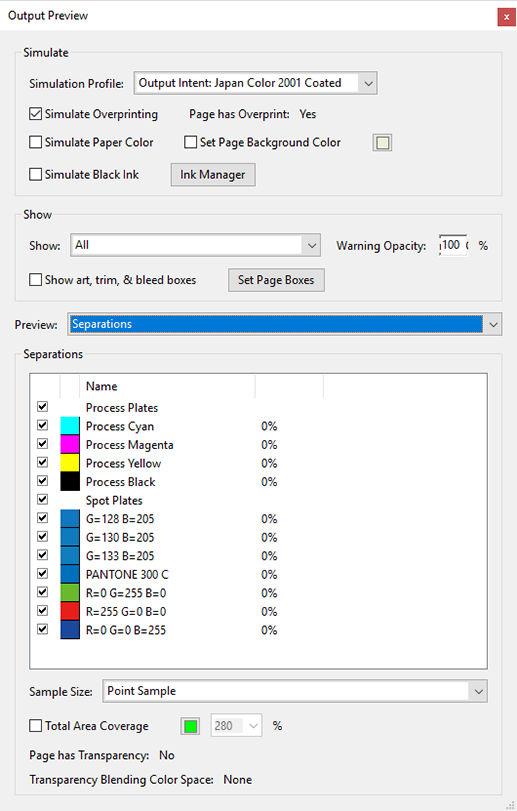Click the magenta color swatch
The height and width of the screenshot is (811, 517).
pos(70,444)
